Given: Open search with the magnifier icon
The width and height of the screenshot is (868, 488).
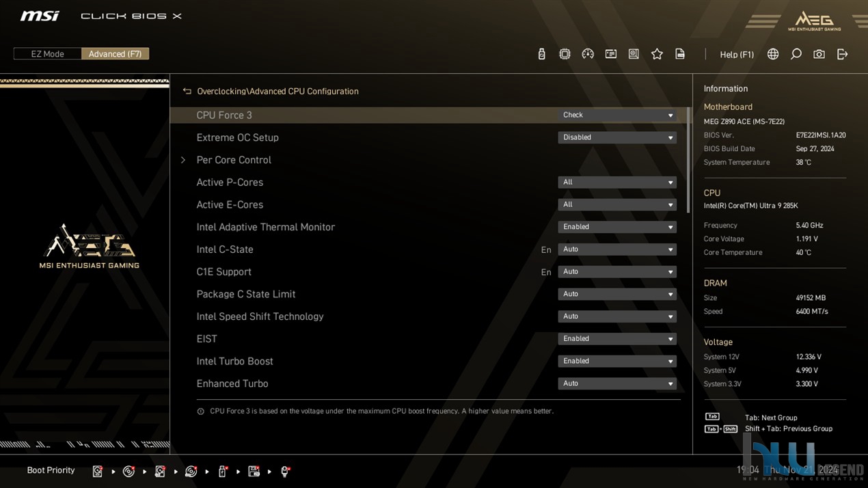Looking at the screenshot, I should coord(796,54).
